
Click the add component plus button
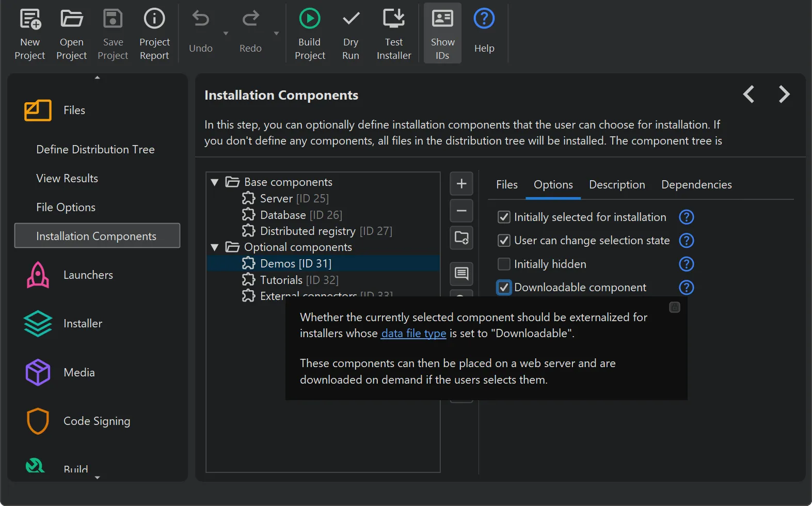tap(461, 184)
